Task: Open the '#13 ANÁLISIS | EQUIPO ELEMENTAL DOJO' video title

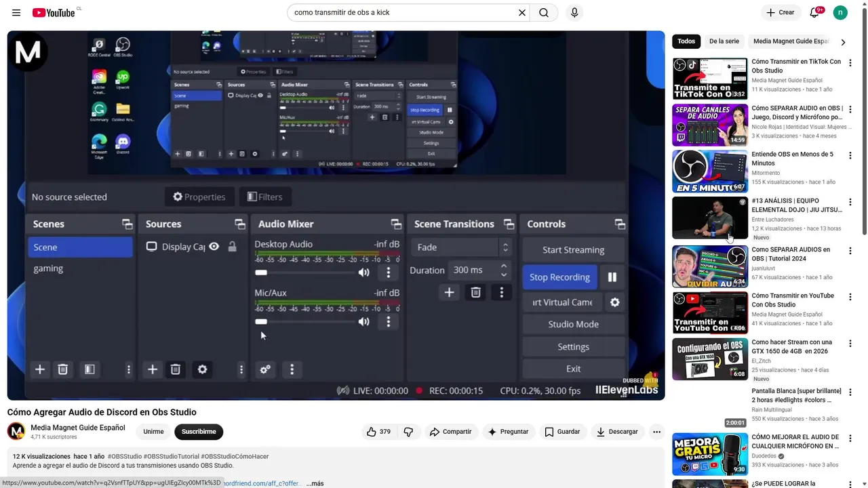Action: (x=796, y=205)
